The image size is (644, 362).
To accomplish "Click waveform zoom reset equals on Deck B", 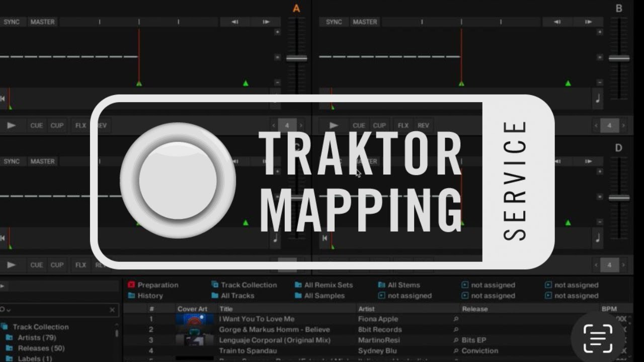I will point(599,57).
